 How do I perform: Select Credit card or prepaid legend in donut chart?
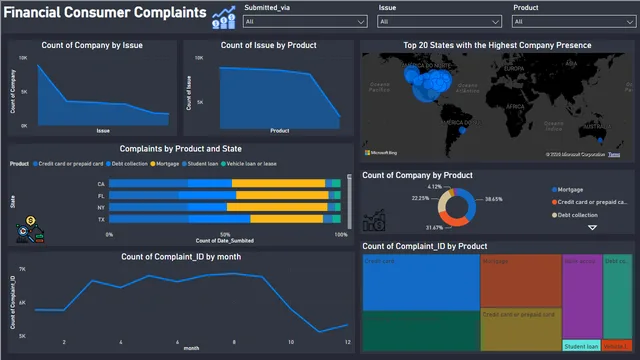589,202
